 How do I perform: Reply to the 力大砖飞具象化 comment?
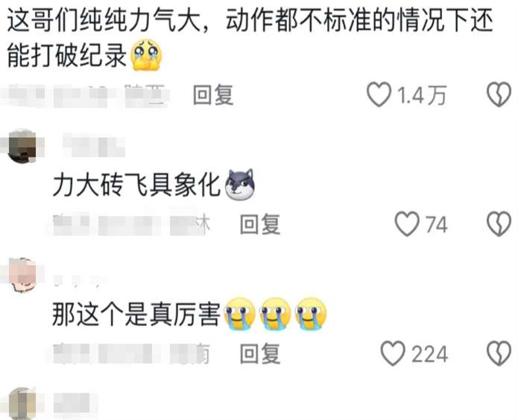pyautogui.click(x=260, y=225)
